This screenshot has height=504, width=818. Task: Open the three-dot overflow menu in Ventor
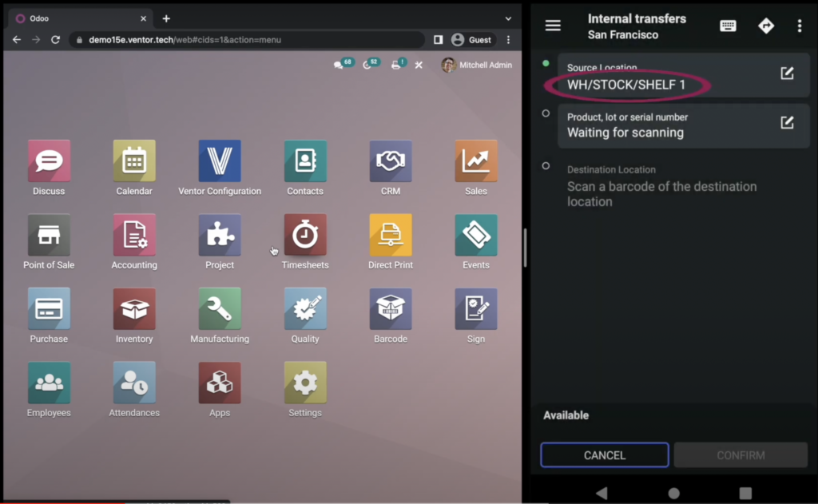[x=799, y=26]
